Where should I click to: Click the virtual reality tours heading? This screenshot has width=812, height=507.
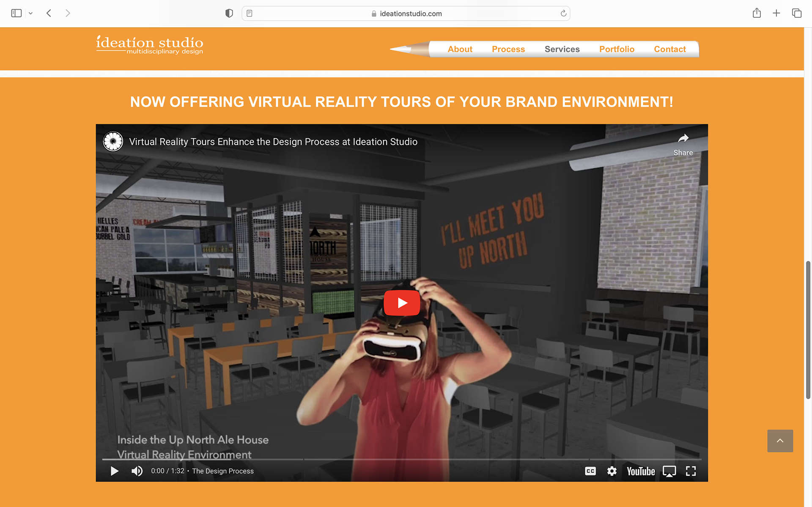click(x=401, y=102)
